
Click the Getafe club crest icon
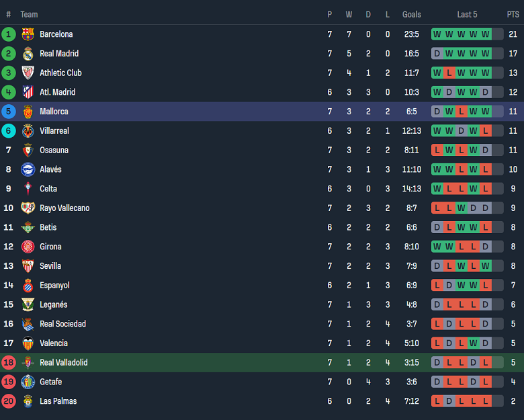28,382
